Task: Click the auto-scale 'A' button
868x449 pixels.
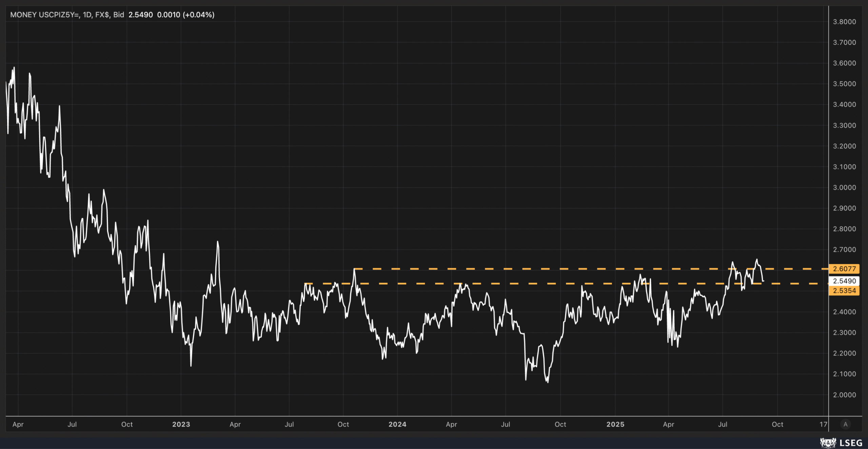Action: 845,424
